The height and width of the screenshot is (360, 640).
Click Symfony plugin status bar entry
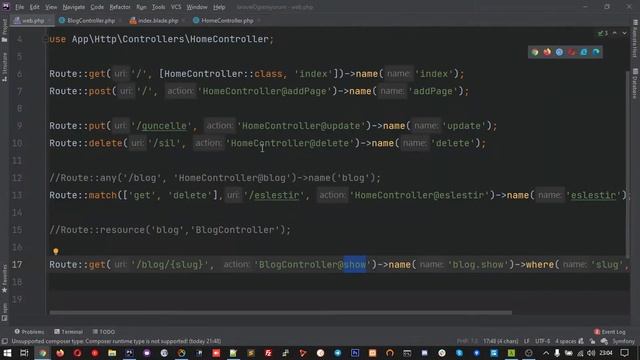click(x=623, y=341)
